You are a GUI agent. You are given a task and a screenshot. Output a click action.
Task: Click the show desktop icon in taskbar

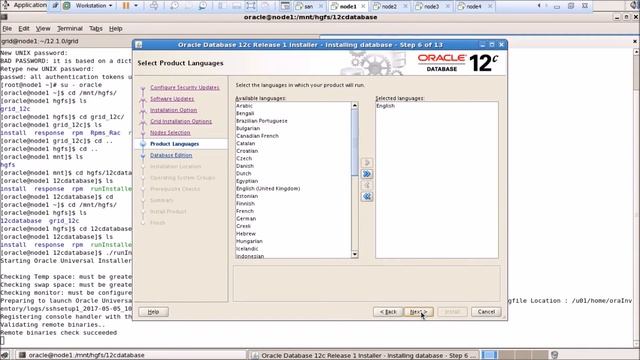(5, 355)
